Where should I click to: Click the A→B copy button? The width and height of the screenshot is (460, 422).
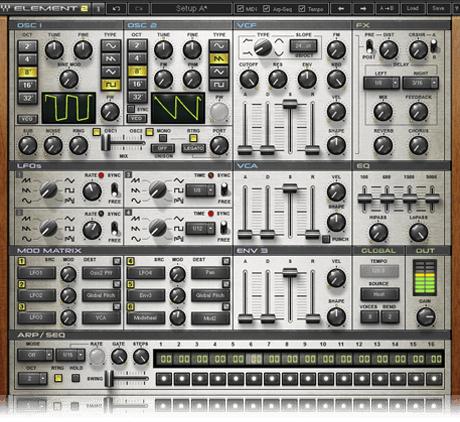pos(387,9)
